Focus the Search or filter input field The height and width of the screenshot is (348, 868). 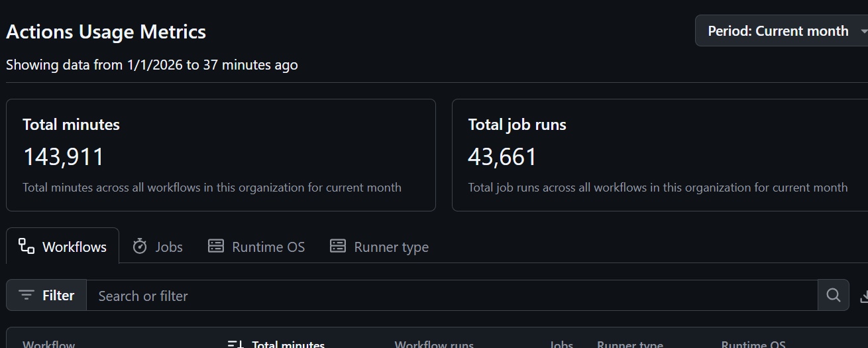click(x=451, y=296)
